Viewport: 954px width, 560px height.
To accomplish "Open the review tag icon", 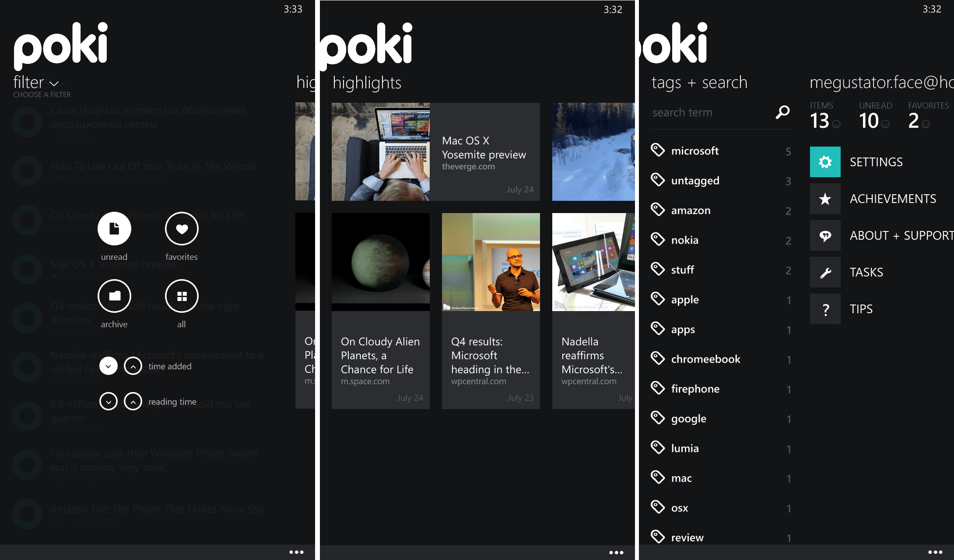I will (x=658, y=536).
